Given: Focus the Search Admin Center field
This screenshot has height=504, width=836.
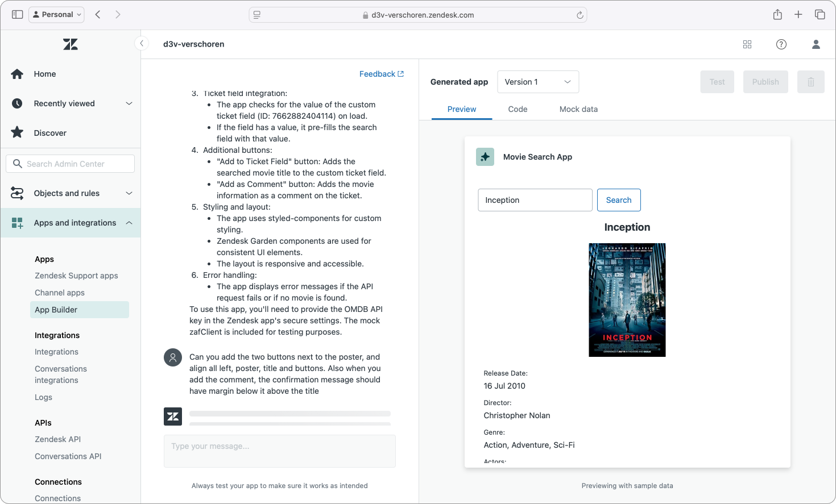Looking at the screenshot, I should [x=71, y=164].
